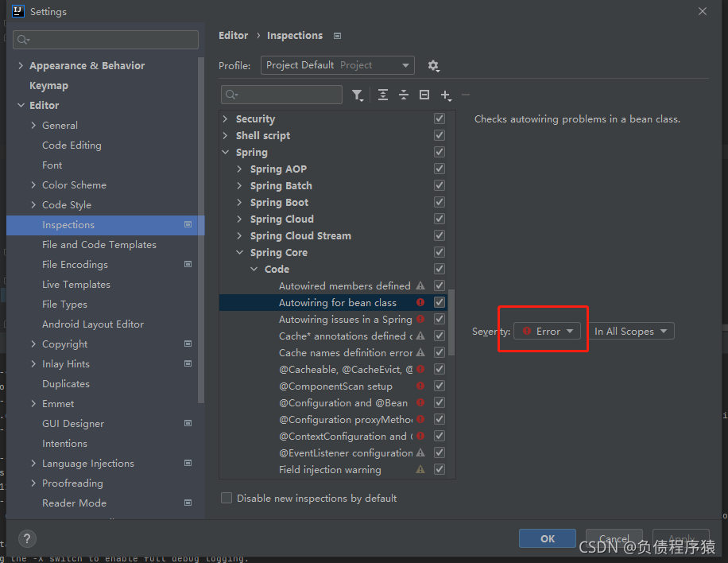The height and width of the screenshot is (563, 728).
Task: Click the settings sidebar vertical scrollbar
Action: [x=201, y=230]
